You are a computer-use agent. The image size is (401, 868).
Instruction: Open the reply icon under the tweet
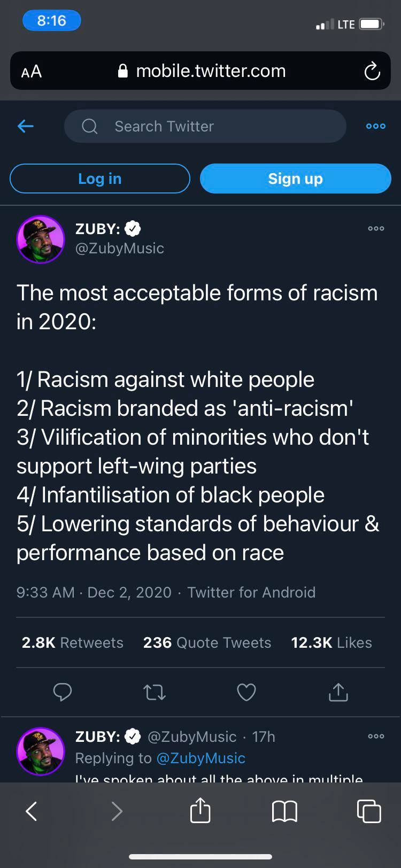click(63, 692)
